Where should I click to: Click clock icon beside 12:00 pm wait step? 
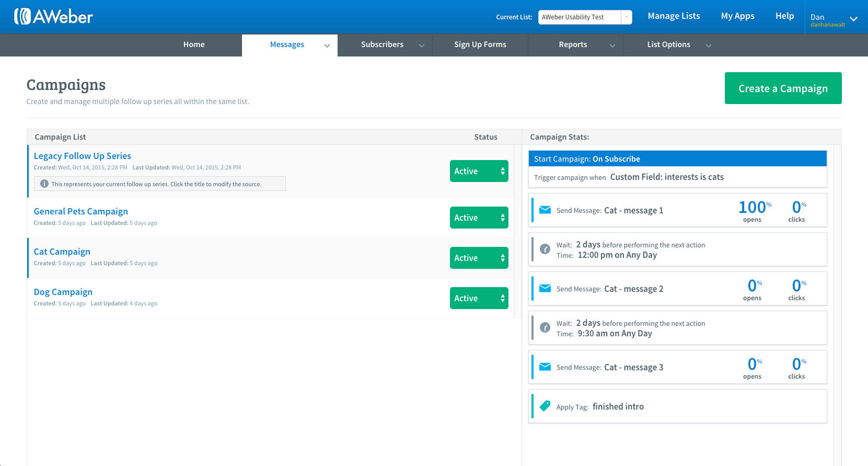pos(545,249)
